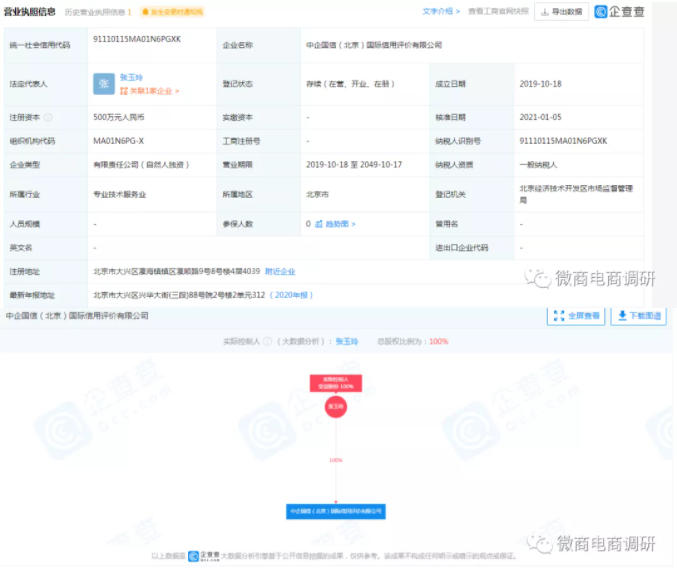Viewport: 677px width, 570px height.
Task: Click the 营业执照信息 section heading
Action: point(30,12)
